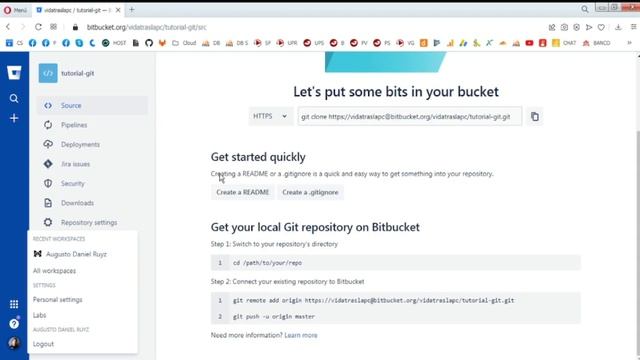This screenshot has height=360, width=640.
Task: Open the send flow arrow icon
Action: tap(589, 27)
